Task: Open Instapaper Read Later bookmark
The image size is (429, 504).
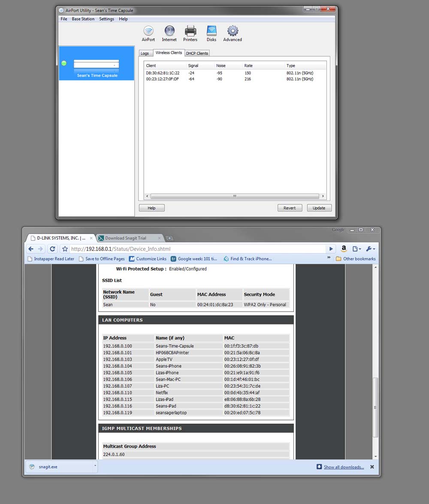Action: coord(51,259)
